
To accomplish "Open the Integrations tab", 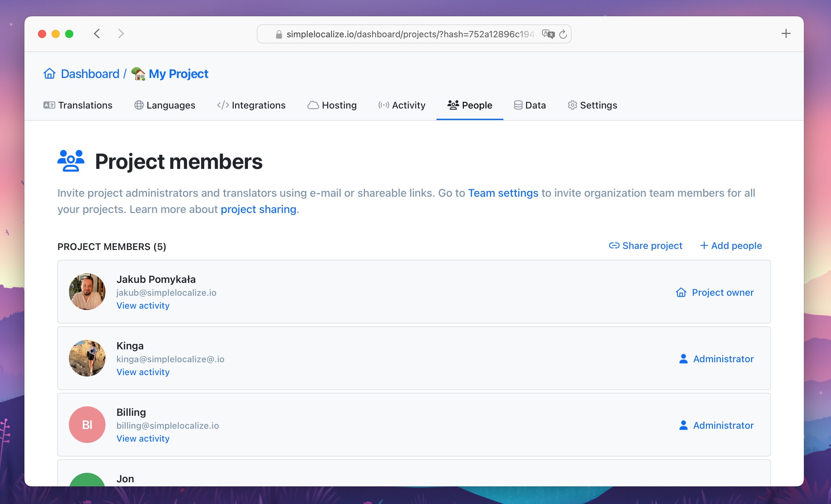I will point(251,105).
